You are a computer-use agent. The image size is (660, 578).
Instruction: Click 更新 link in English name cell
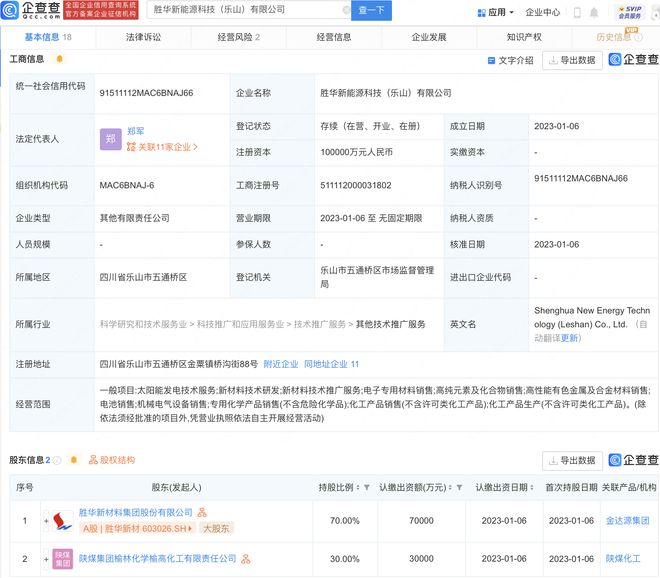(x=569, y=338)
